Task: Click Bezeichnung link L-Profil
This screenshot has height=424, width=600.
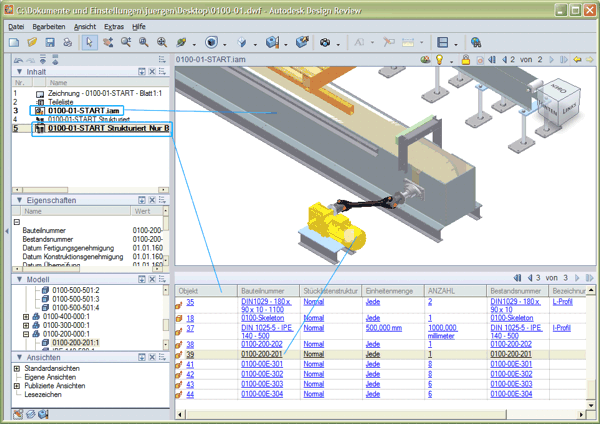Action: [x=562, y=302]
